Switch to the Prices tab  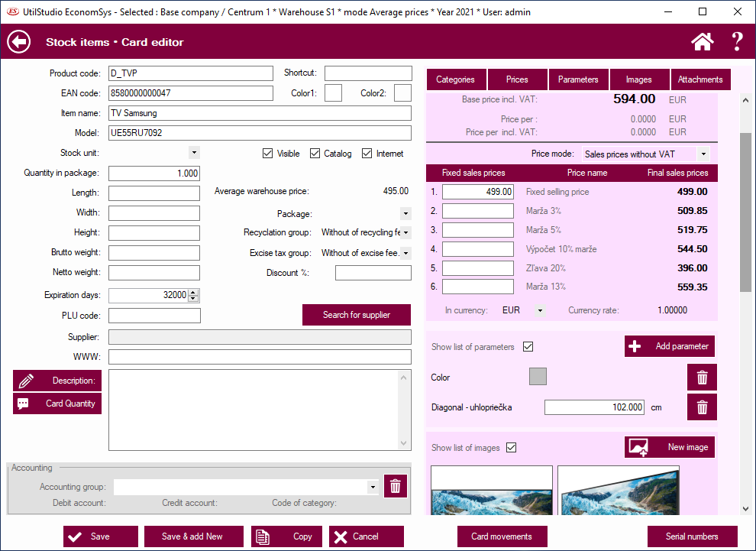click(x=517, y=79)
